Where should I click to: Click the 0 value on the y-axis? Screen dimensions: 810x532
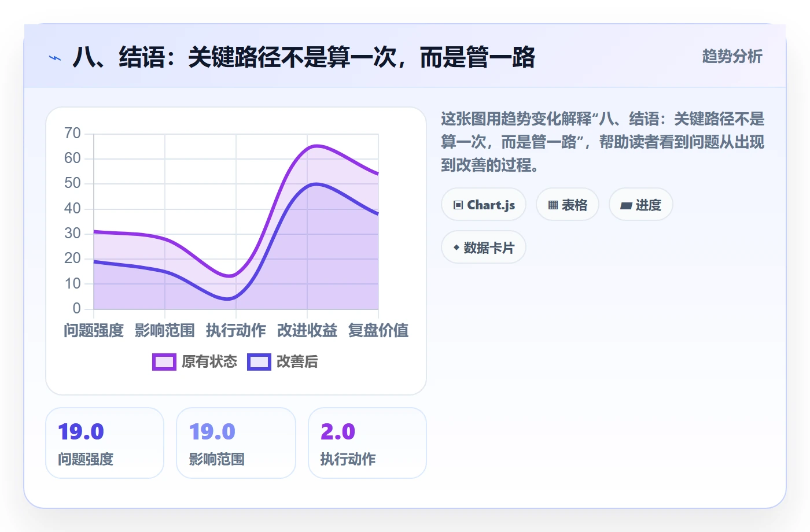(76, 309)
